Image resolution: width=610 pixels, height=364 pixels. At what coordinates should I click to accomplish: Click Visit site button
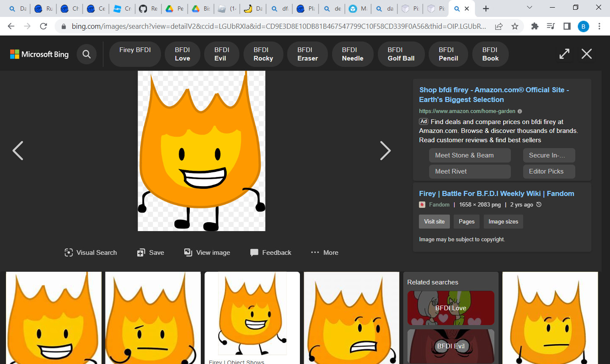[434, 222]
